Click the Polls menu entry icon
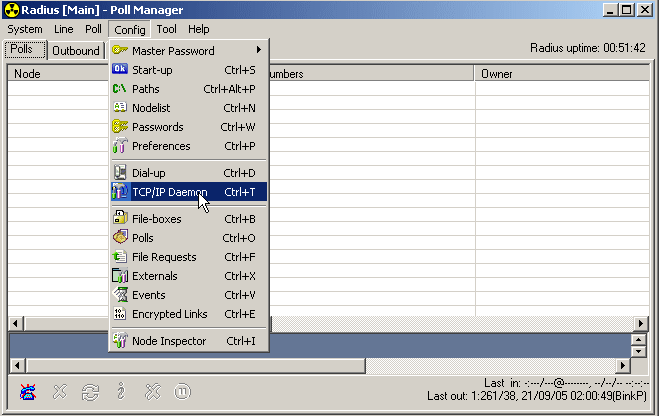The height and width of the screenshot is (416, 659). (x=120, y=237)
